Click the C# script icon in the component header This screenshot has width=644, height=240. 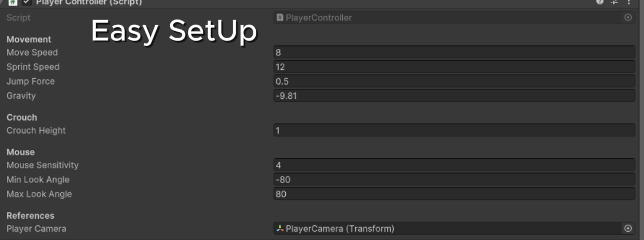tap(12, 2)
